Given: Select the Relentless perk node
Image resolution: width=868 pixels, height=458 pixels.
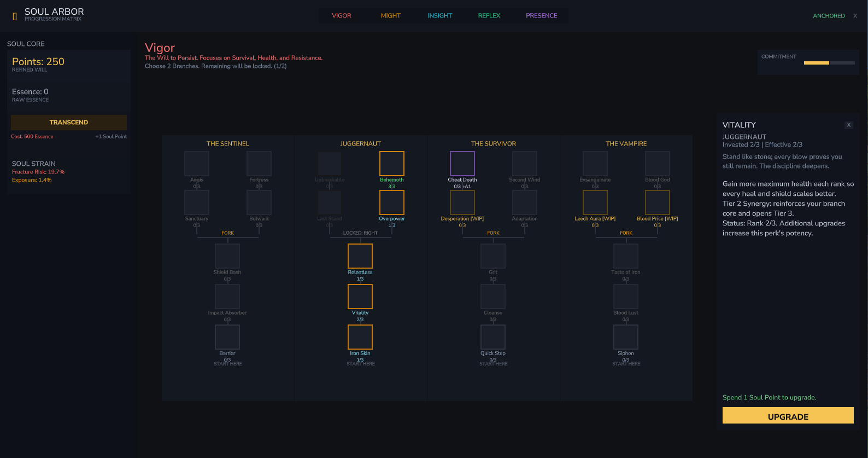Looking at the screenshot, I should pyautogui.click(x=360, y=256).
